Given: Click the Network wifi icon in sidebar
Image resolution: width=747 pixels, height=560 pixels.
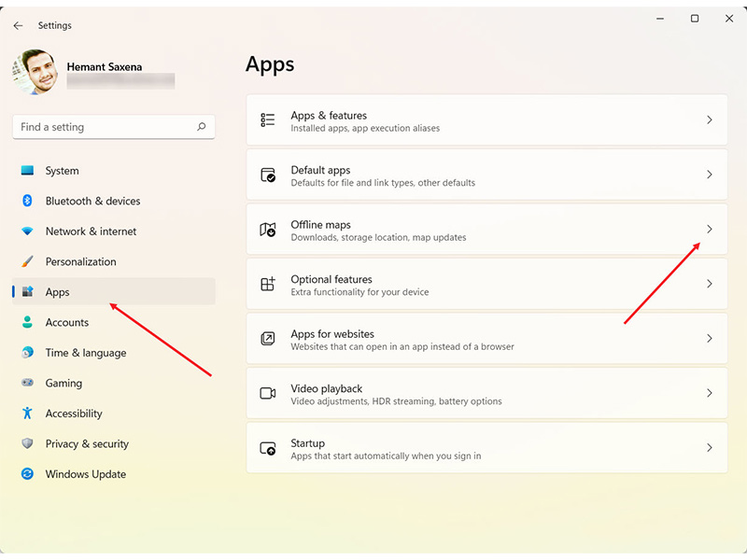Looking at the screenshot, I should point(27,231).
